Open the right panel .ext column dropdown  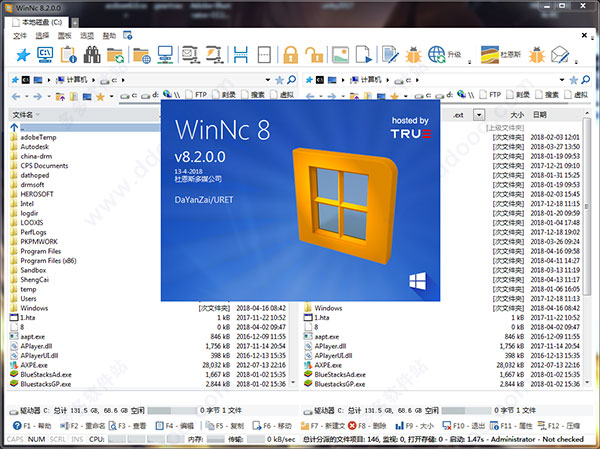(479, 114)
